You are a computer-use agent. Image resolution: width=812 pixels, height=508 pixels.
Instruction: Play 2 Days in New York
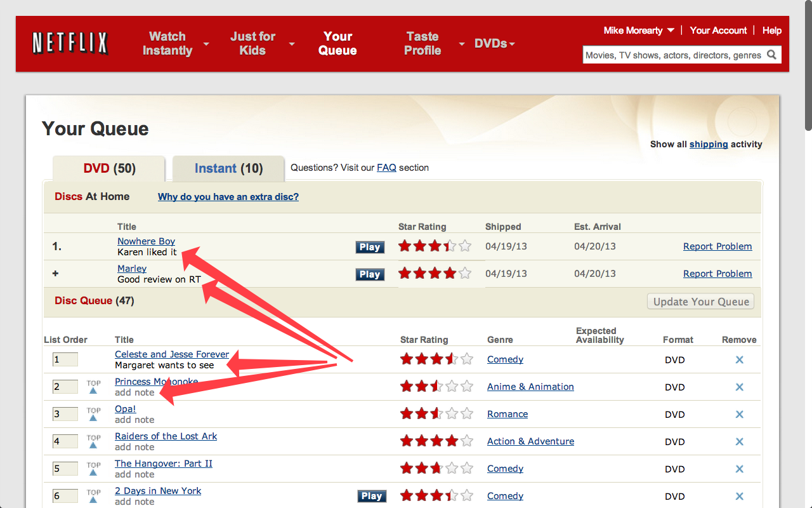tap(372, 496)
